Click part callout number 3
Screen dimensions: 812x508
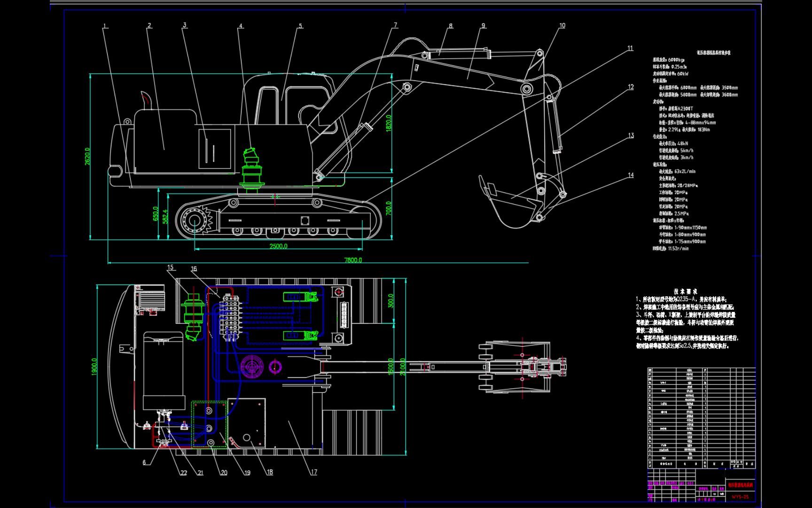[185, 25]
